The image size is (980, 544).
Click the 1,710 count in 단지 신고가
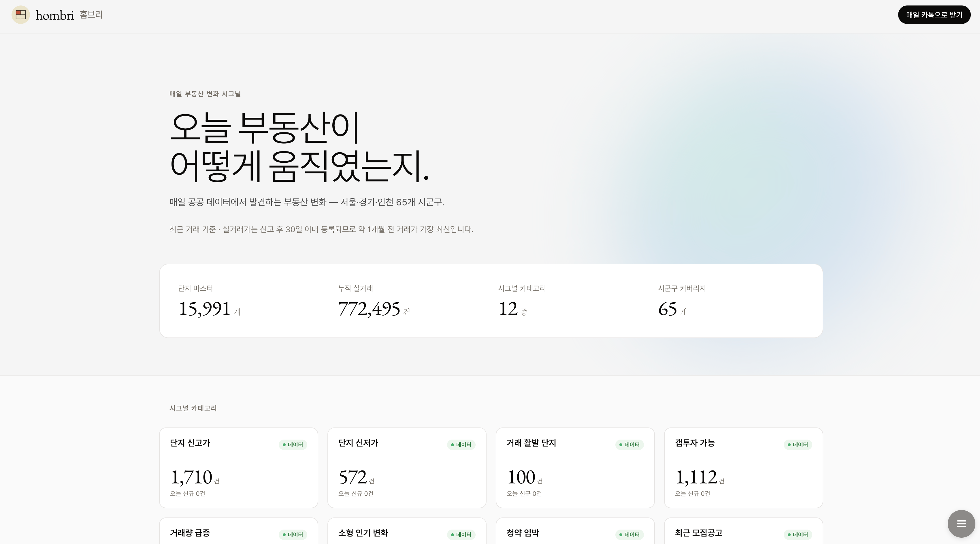191,477
